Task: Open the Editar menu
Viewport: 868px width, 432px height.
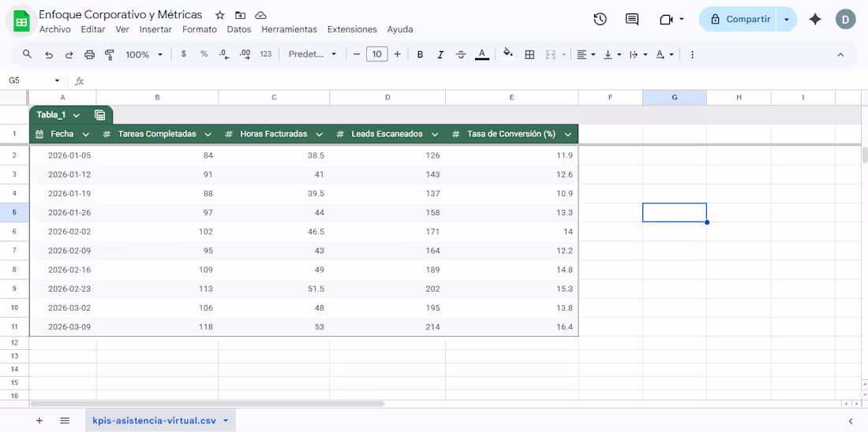Action: click(x=93, y=29)
